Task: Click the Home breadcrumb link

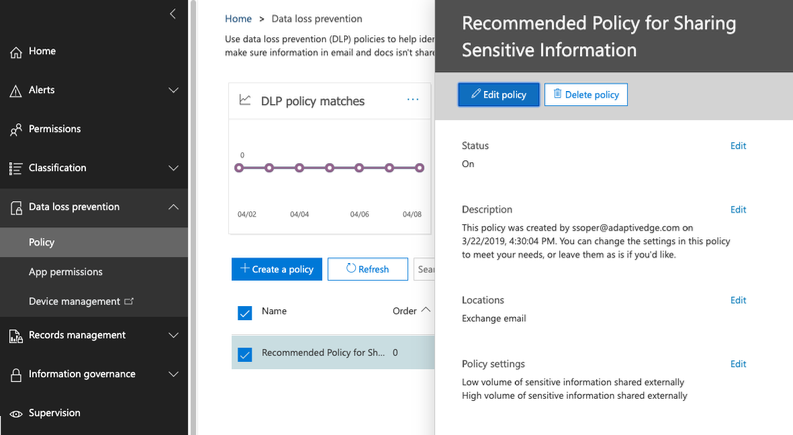Action: click(238, 19)
